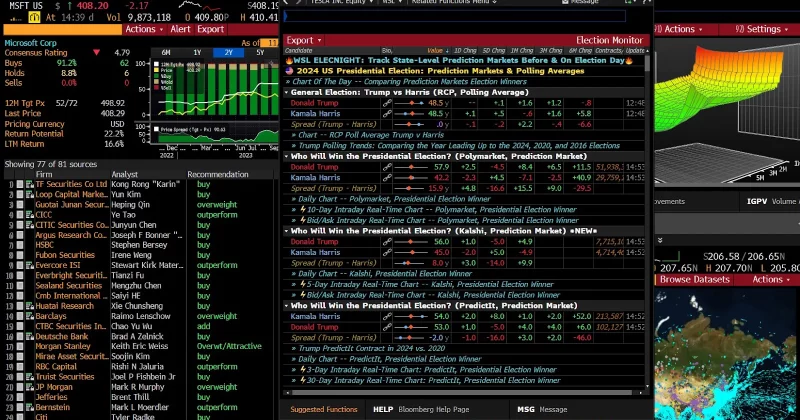Open report icon next to Deutsche Bank
Viewport: 800px width, 420px height.
pyautogui.click(x=30, y=337)
